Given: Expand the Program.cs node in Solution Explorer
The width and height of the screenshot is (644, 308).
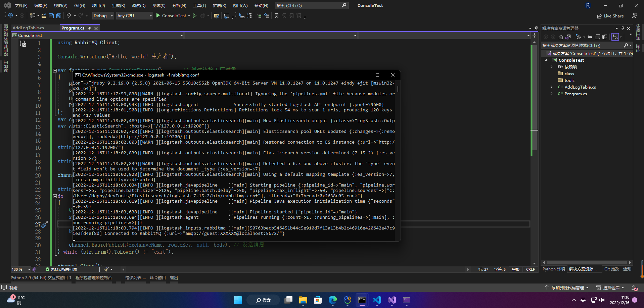Looking at the screenshot, I should pyautogui.click(x=551, y=94).
